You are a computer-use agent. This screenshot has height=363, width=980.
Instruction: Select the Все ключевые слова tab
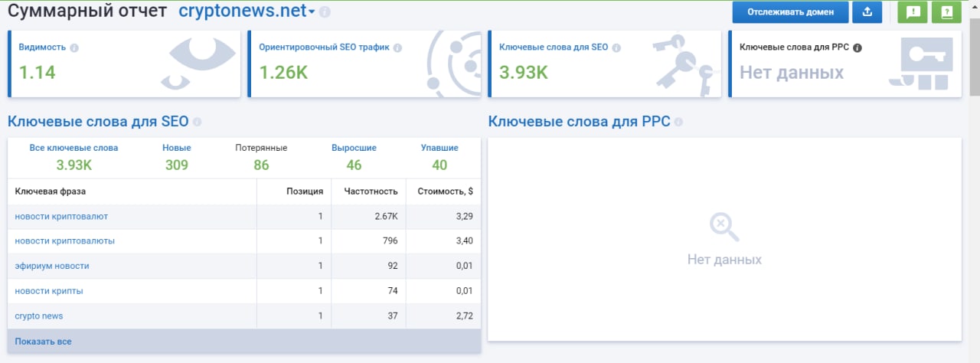[x=73, y=148]
